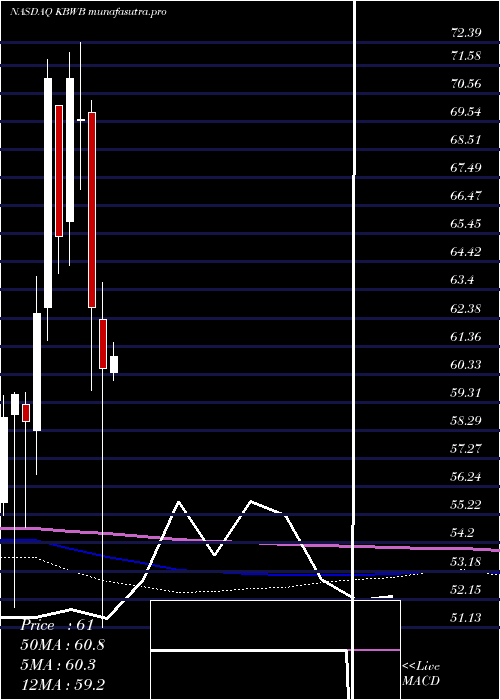Select the 56.24 price axis label

point(466,477)
